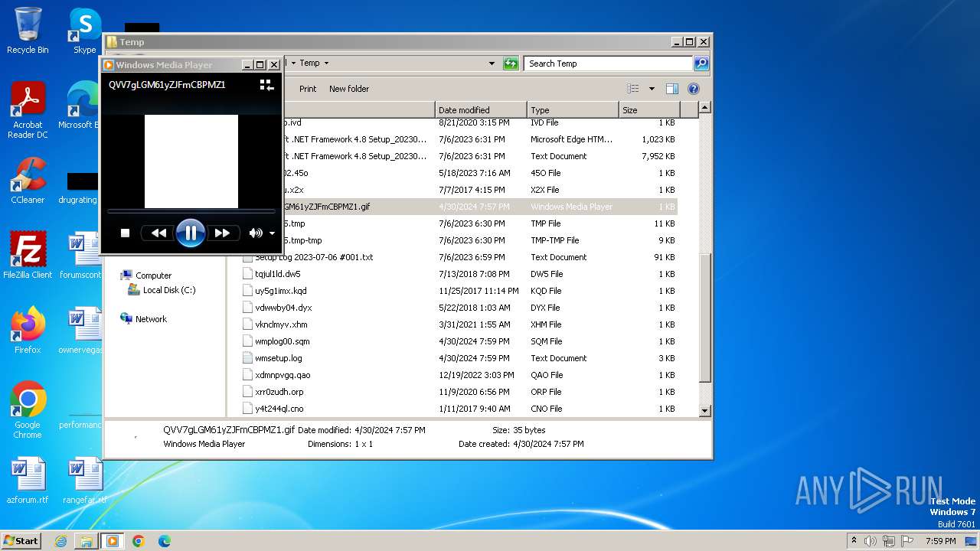Create a New folder from toolbar
This screenshot has width=980, height=551.
pos(349,89)
